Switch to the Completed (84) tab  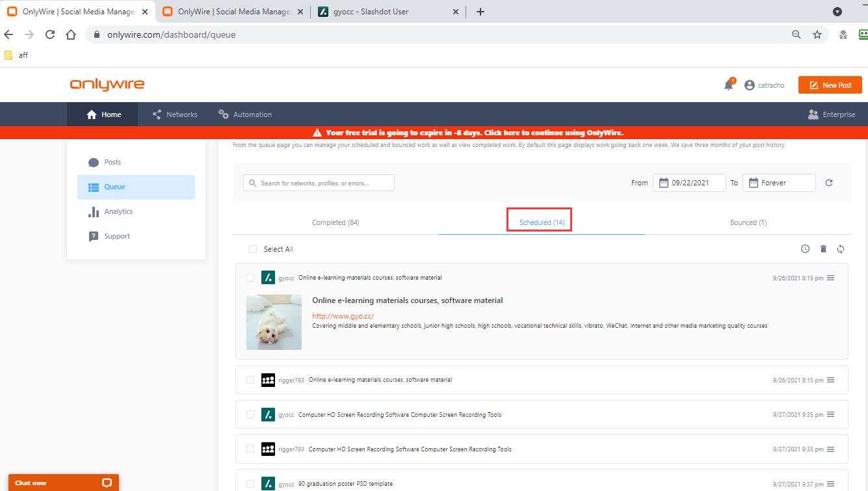[x=335, y=222]
